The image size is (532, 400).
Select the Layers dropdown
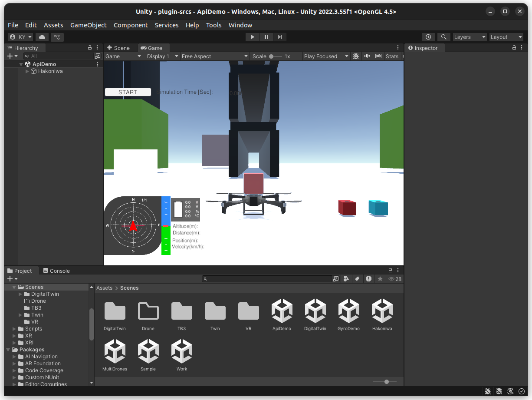pos(470,37)
